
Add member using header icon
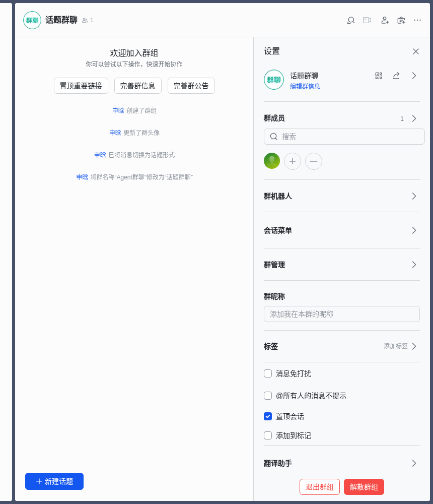pos(385,20)
